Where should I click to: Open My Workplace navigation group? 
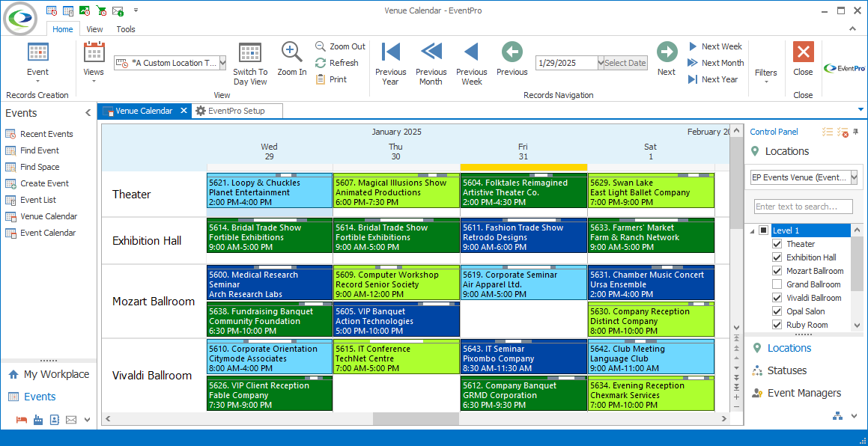point(56,374)
